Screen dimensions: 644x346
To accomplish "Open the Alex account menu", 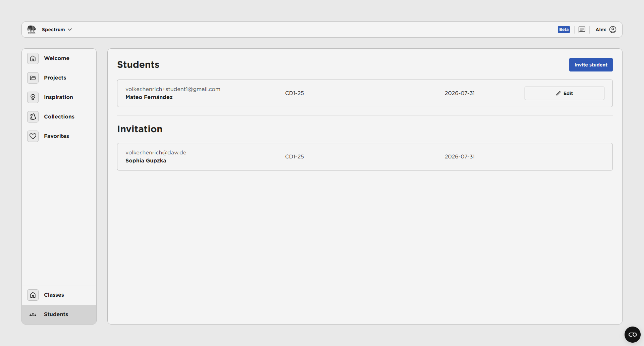I will tap(601, 30).
